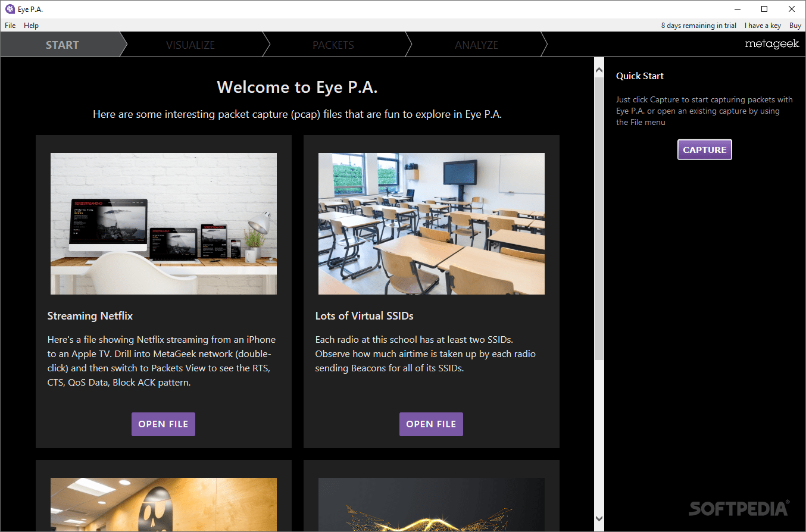
Task: Open file for Lots of Virtual SSIDs
Action: click(x=431, y=424)
